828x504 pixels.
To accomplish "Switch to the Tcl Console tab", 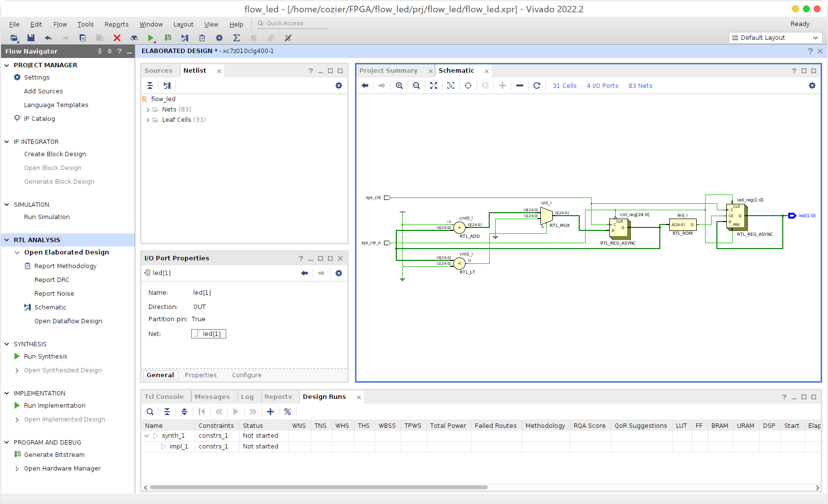I will pyautogui.click(x=164, y=397).
